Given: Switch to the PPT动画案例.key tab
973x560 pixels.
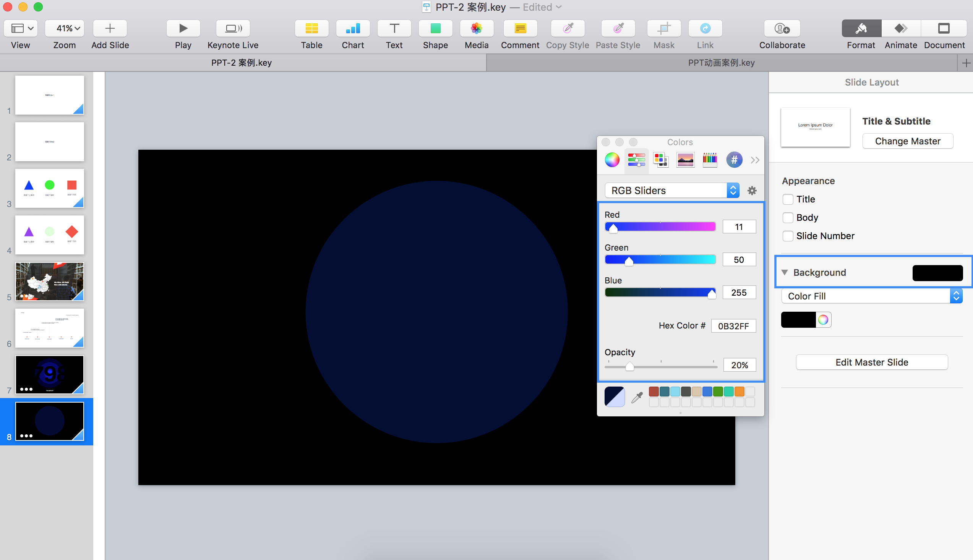Looking at the screenshot, I should [x=721, y=63].
